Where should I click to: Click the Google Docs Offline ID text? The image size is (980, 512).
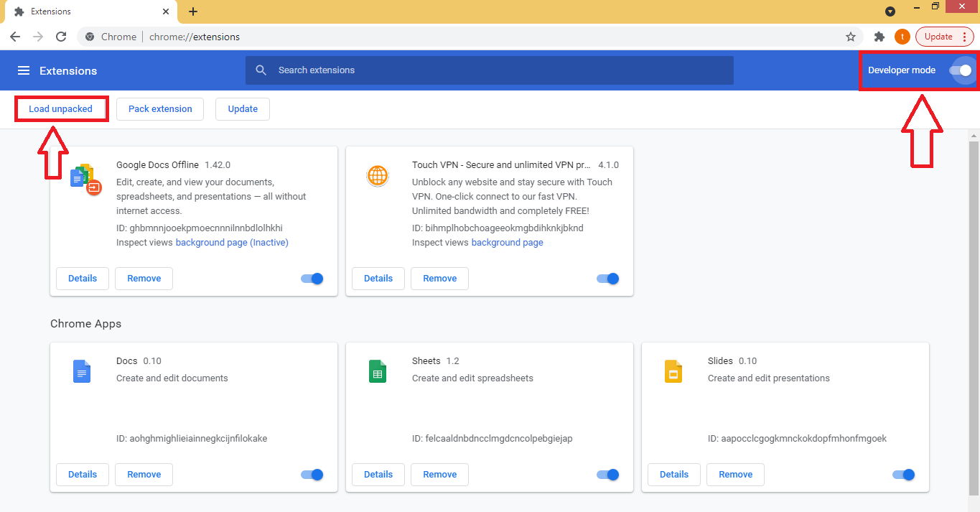pyautogui.click(x=200, y=228)
